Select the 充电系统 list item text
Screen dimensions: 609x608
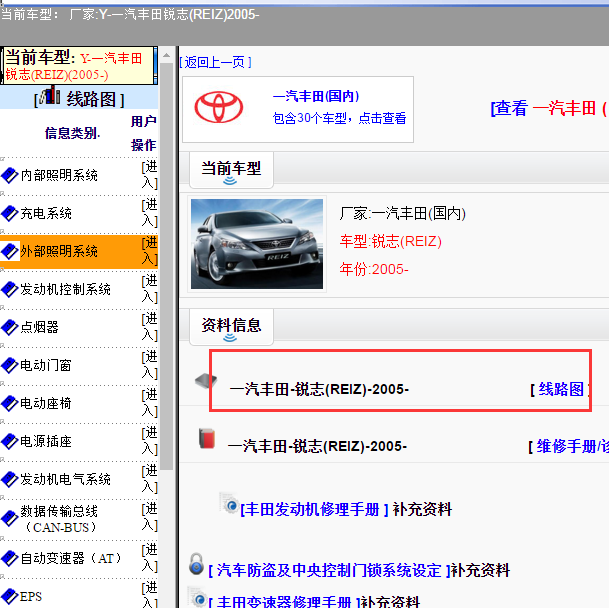pyautogui.click(x=46, y=213)
